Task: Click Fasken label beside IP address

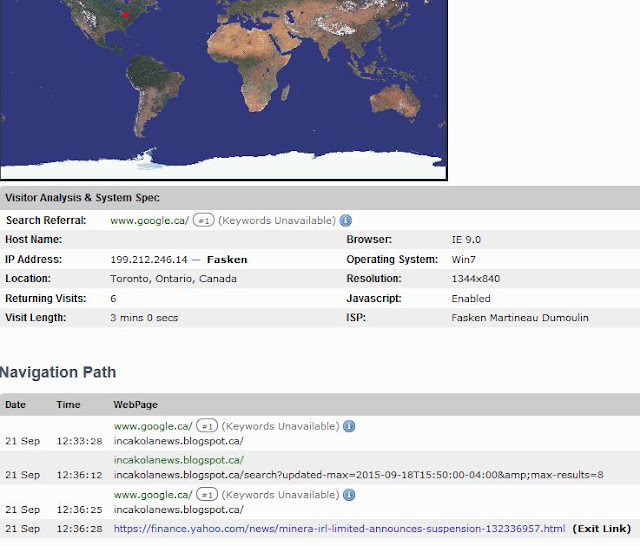Action: [x=227, y=260]
